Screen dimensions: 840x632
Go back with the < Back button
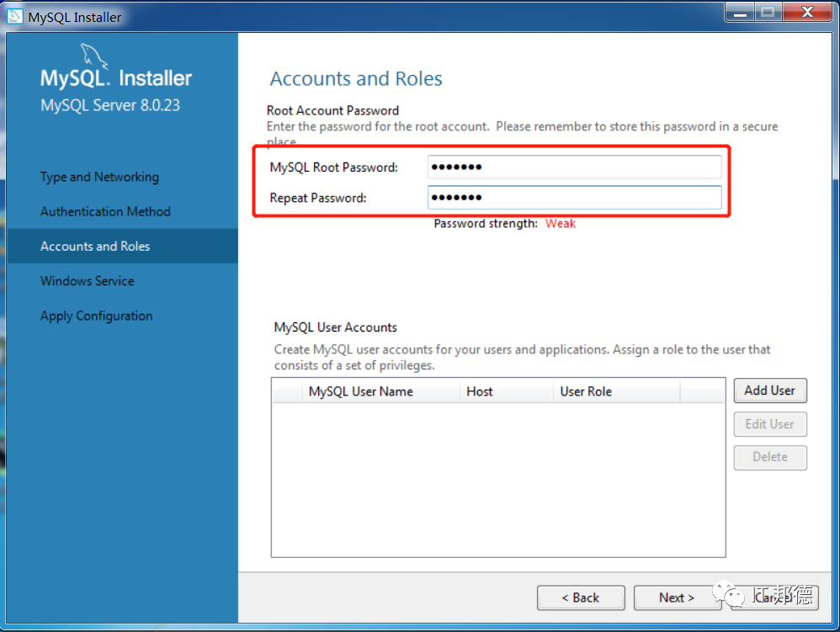tap(581, 597)
